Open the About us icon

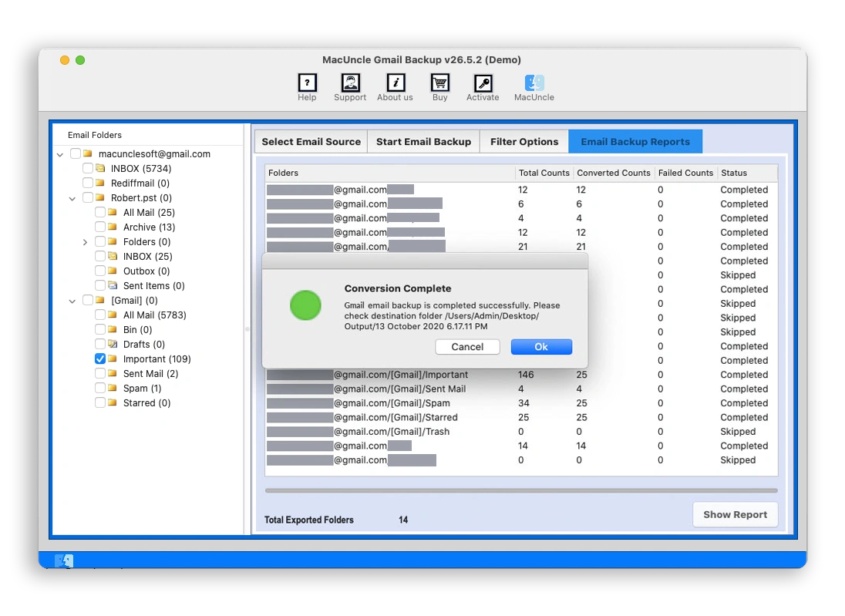(396, 83)
